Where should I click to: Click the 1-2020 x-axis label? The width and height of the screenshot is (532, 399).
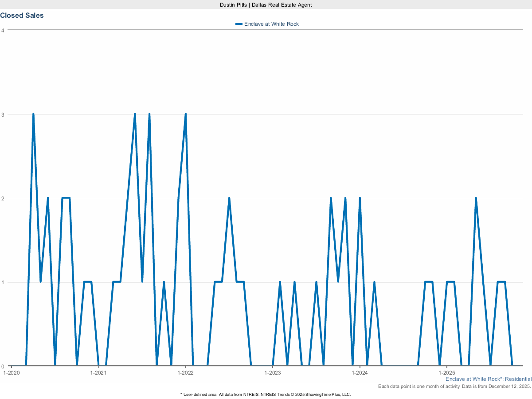pos(11,373)
